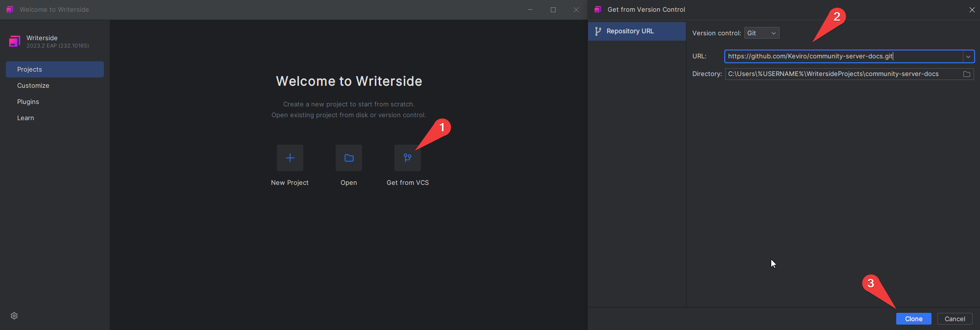Image resolution: width=980 pixels, height=330 pixels.
Task: Browse directory with folder icon
Action: pos(967,74)
